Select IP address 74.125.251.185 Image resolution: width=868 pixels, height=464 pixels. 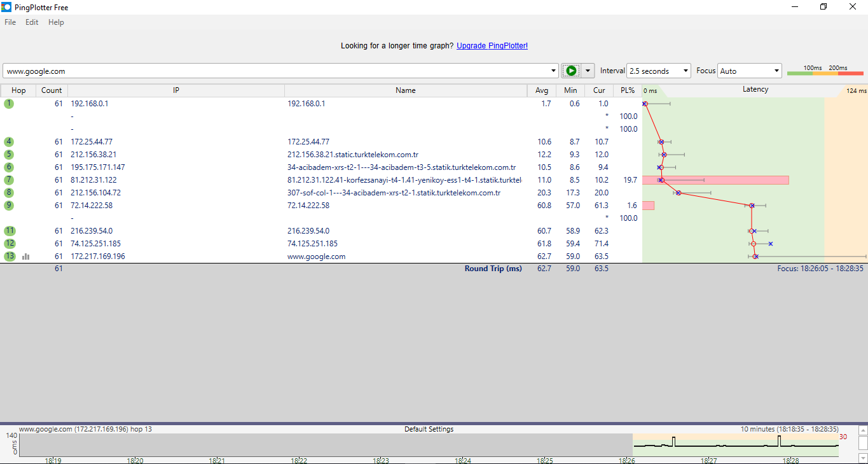tap(96, 243)
